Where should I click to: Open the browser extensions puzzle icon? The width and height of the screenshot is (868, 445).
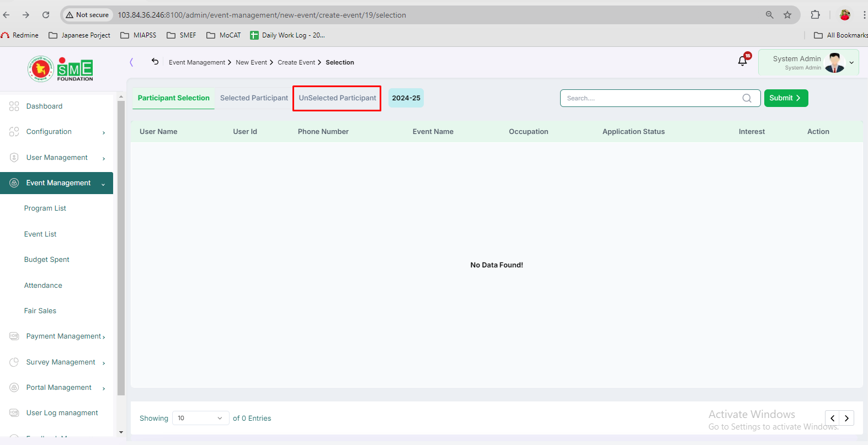[x=816, y=15]
